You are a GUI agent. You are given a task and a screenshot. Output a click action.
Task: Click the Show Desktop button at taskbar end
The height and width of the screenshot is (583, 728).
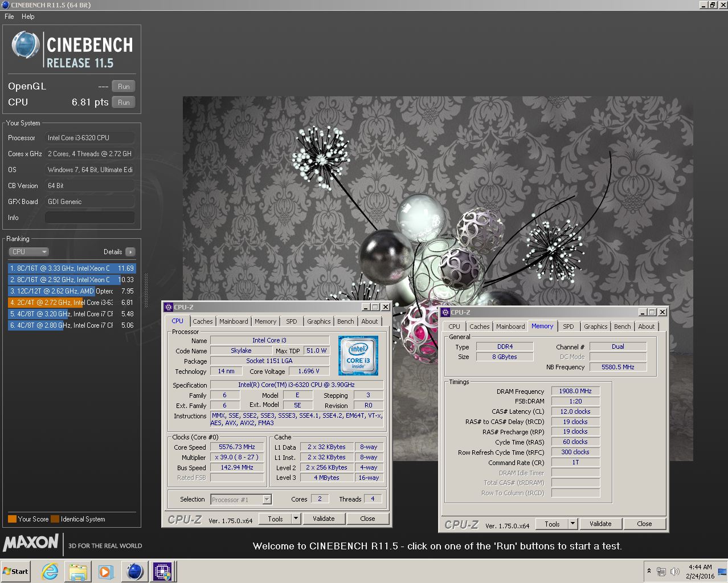pos(723,572)
